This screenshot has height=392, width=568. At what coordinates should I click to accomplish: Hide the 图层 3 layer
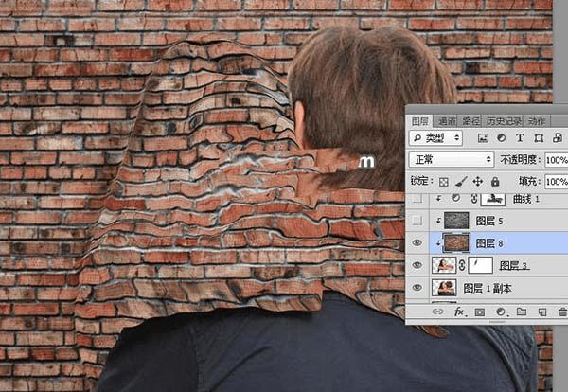click(417, 265)
